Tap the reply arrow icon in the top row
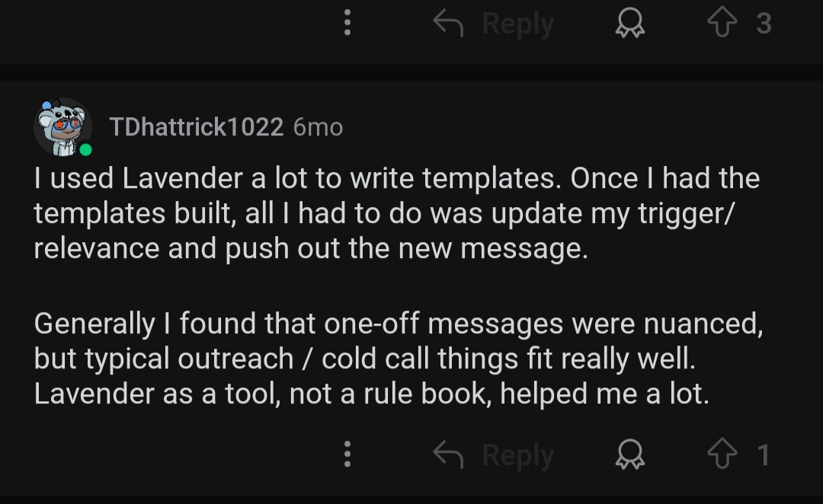The height and width of the screenshot is (504, 823). click(448, 24)
